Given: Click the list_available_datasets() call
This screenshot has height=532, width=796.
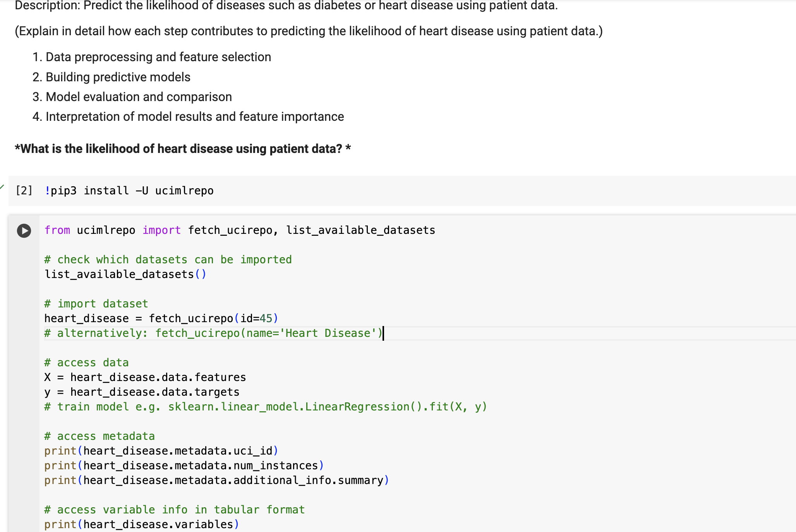Looking at the screenshot, I should coord(125,274).
